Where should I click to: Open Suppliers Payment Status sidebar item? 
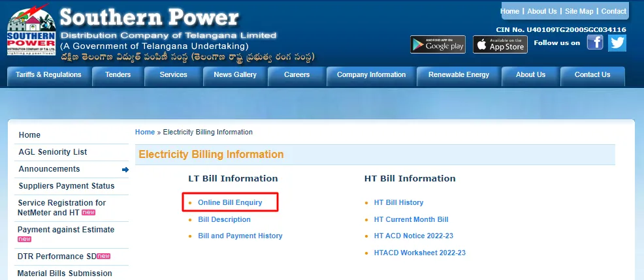[x=66, y=186]
